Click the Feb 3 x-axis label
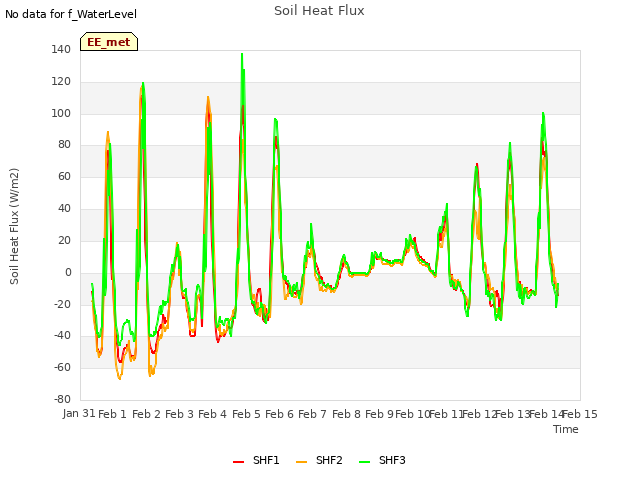Image resolution: width=640 pixels, height=480 pixels. [x=179, y=414]
